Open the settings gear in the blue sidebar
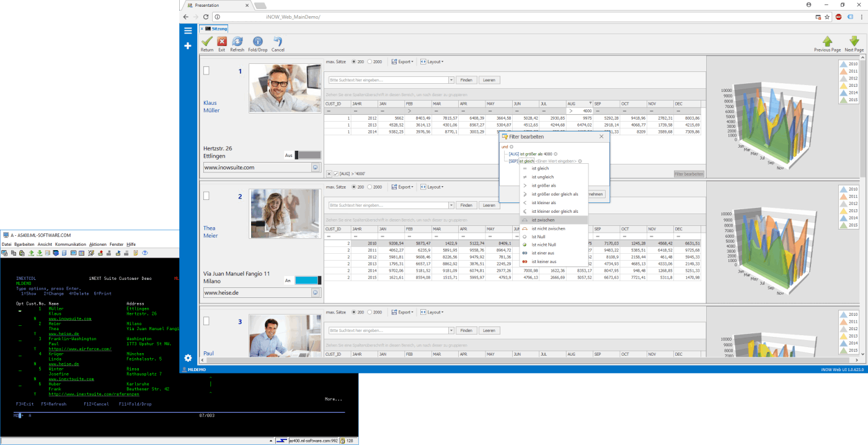Image resolution: width=868 pixels, height=445 pixels. pos(188,358)
